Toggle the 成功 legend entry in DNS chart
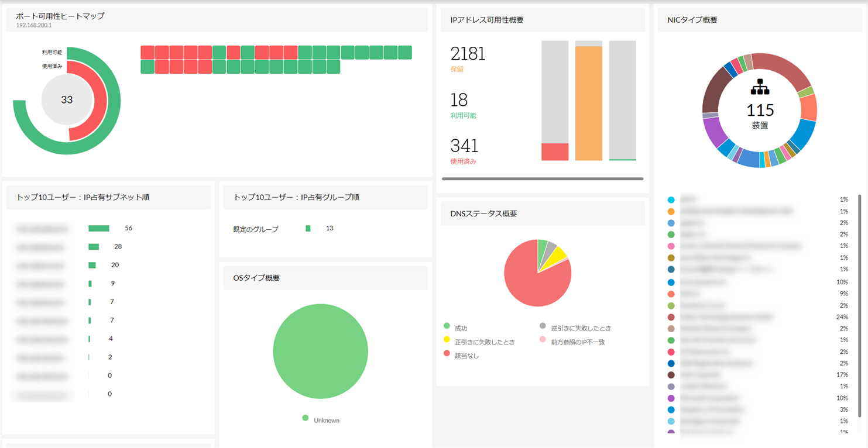Viewport: 868px width, 448px height. (455, 328)
